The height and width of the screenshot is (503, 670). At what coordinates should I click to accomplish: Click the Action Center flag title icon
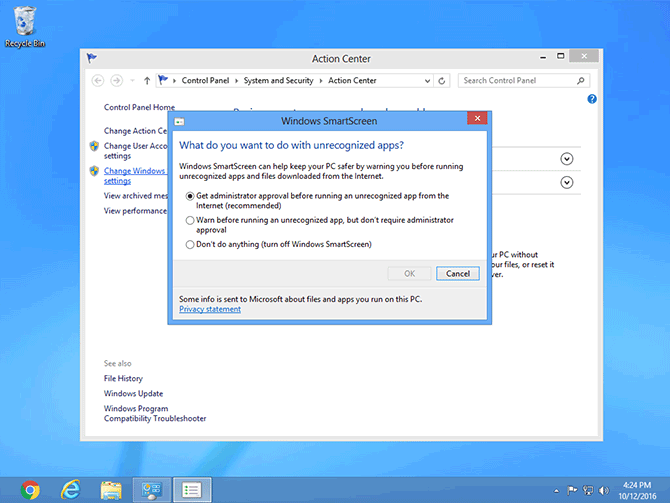coord(91,58)
